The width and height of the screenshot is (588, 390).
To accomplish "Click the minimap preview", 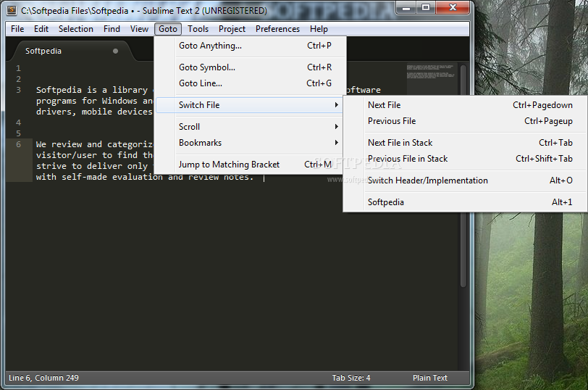I will 432,72.
